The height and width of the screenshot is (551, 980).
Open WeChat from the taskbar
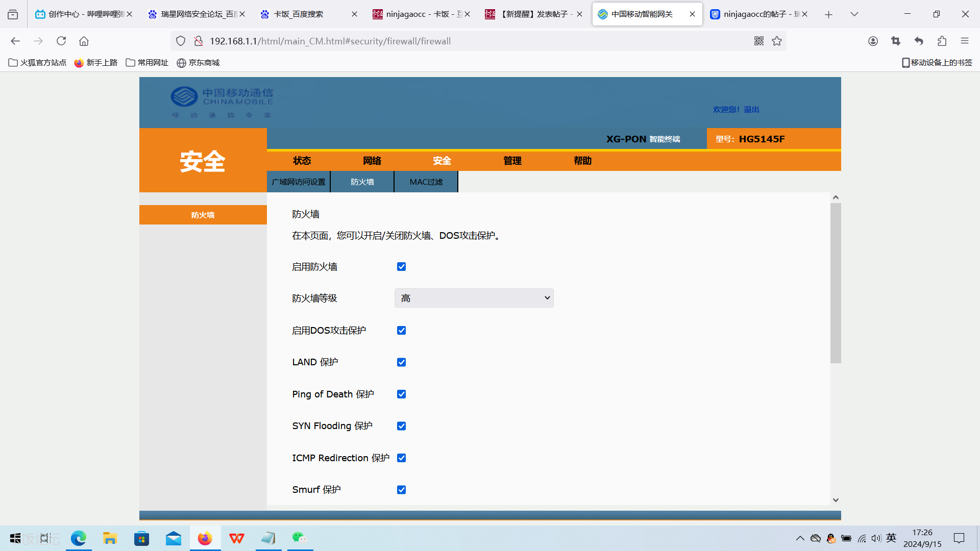pos(300,538)
